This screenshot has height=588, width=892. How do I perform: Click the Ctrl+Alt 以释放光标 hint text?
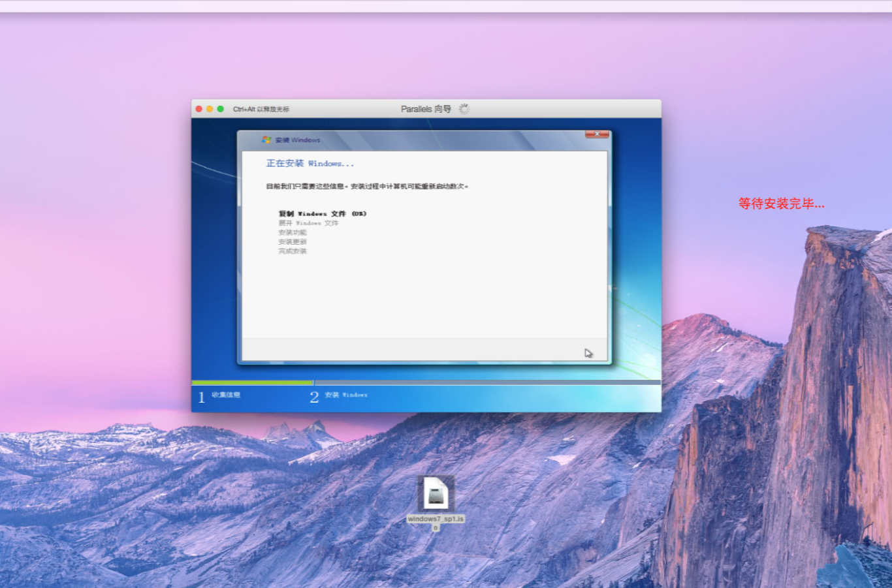click(261, 109)
